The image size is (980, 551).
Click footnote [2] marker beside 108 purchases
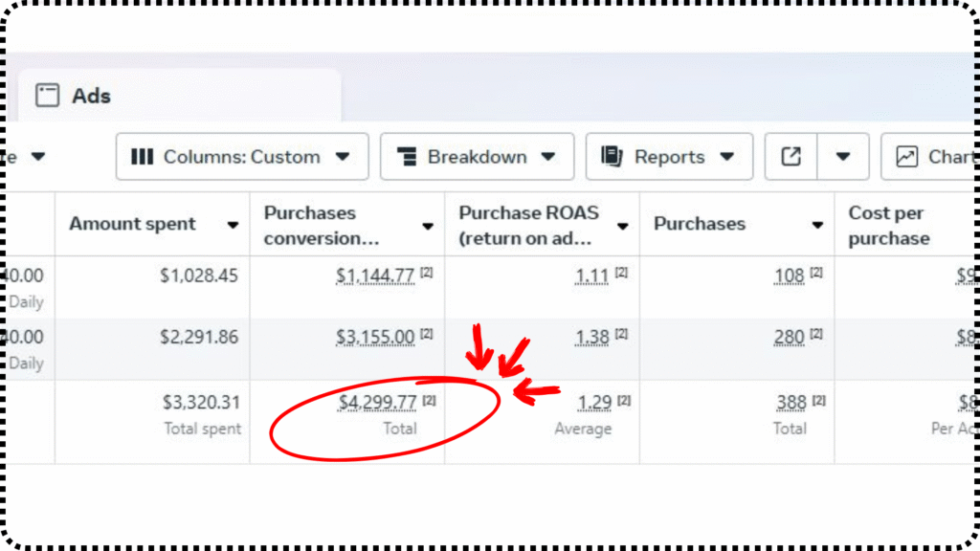coord(816,274)
